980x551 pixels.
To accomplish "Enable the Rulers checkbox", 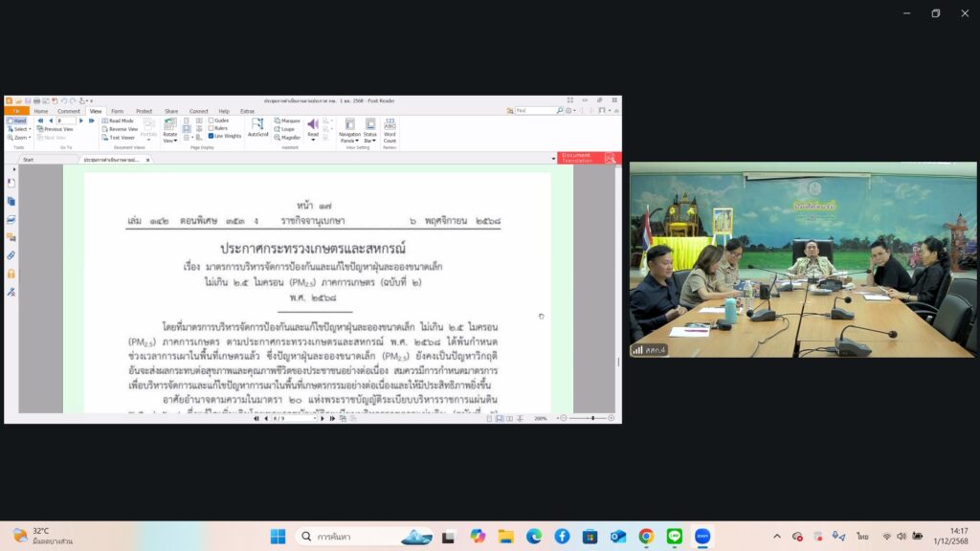I will click(212, 128).
